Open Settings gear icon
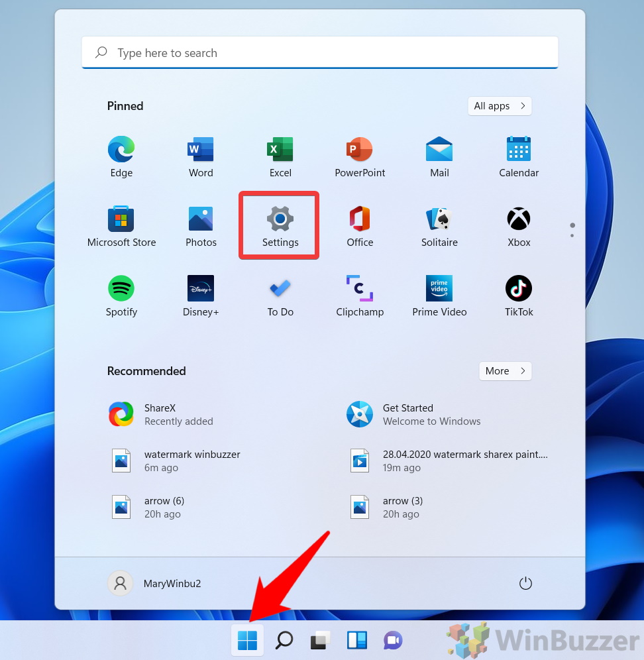Viewport: 644px width, 660px height. pyautogui.click(x=280, y=219)
